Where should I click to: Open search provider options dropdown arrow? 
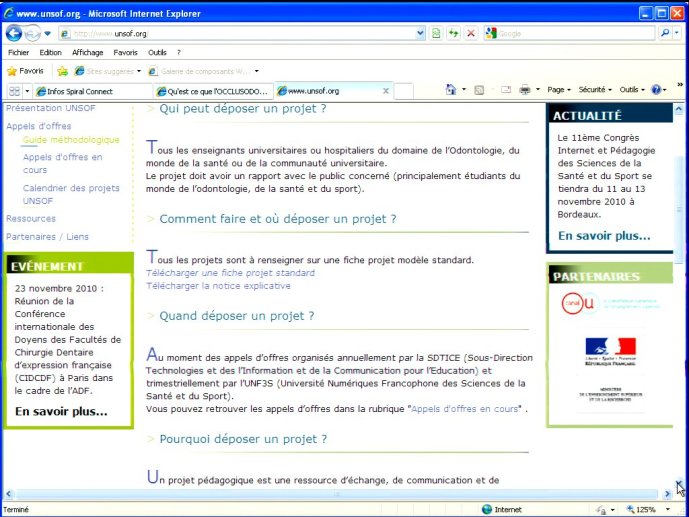coord(677,33)
